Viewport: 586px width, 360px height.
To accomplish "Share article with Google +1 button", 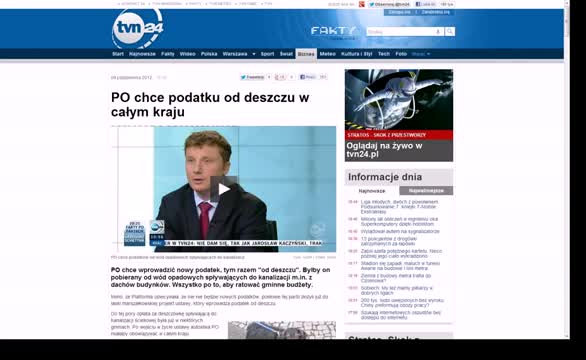I will [280, 77].
